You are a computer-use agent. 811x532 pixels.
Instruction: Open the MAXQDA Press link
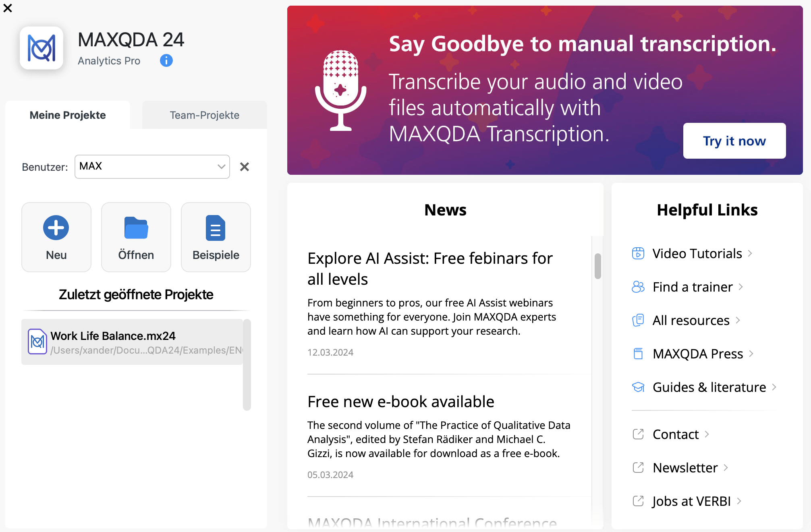pyautogui.click(x=698, y=354)
